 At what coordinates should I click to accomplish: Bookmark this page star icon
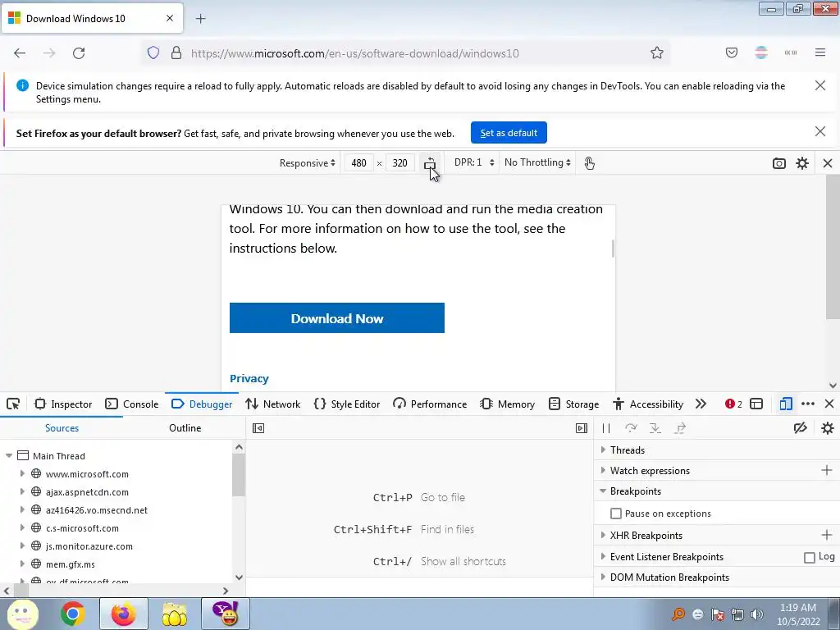(x=657, y=53)
